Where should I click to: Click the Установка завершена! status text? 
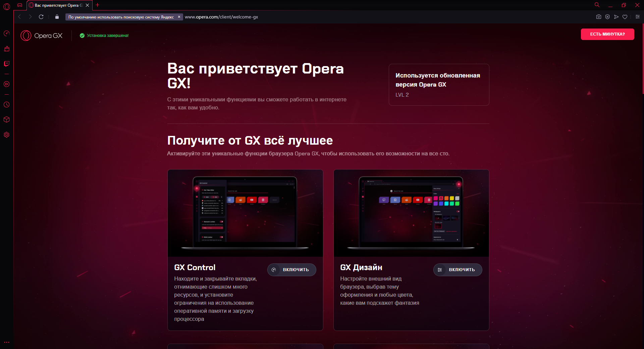[108, 36]
